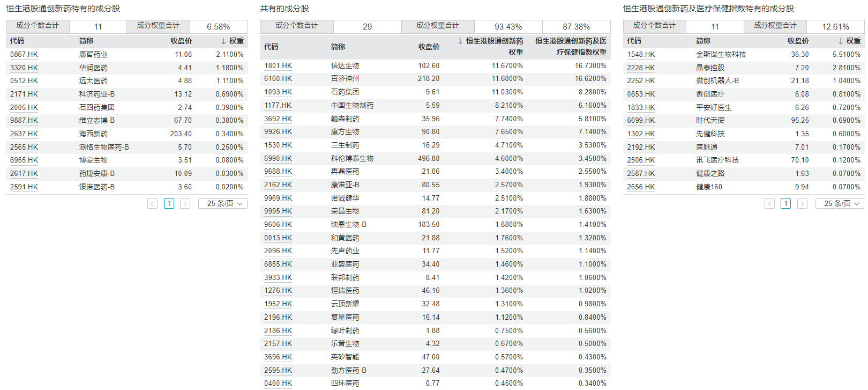Click 收盘价 column header in left table
The width and height of the screenshot is (868, 390).
(x=181, y=41)
